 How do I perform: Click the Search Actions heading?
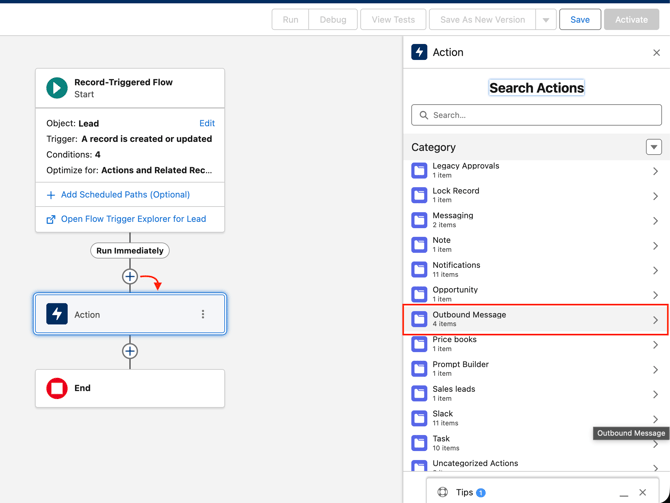(536, 88)
